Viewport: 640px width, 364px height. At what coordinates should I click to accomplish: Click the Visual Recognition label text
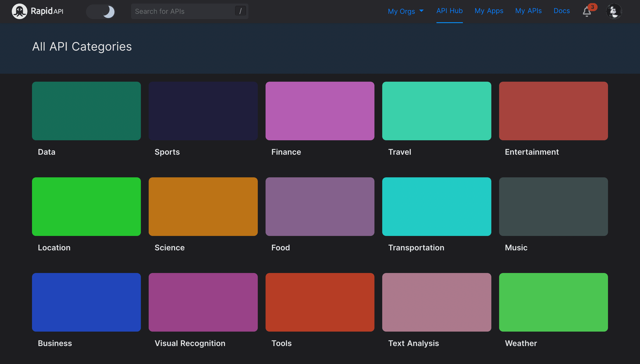point(190,343)
